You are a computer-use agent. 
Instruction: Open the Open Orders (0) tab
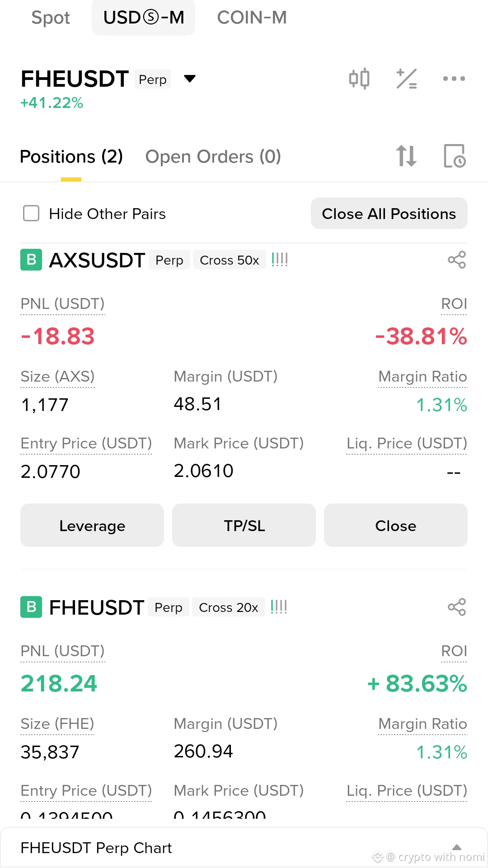coord(213,157)
